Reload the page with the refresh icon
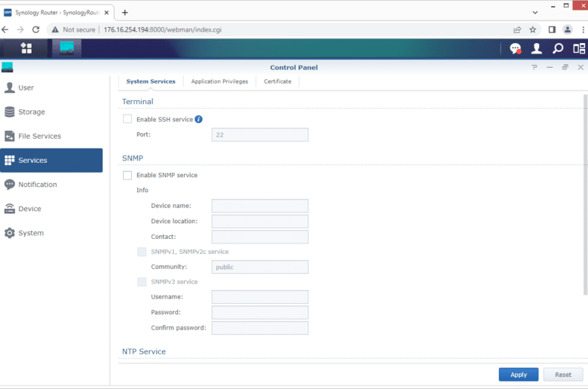Viewport: 588px width, 389px height. click(35, 29)
